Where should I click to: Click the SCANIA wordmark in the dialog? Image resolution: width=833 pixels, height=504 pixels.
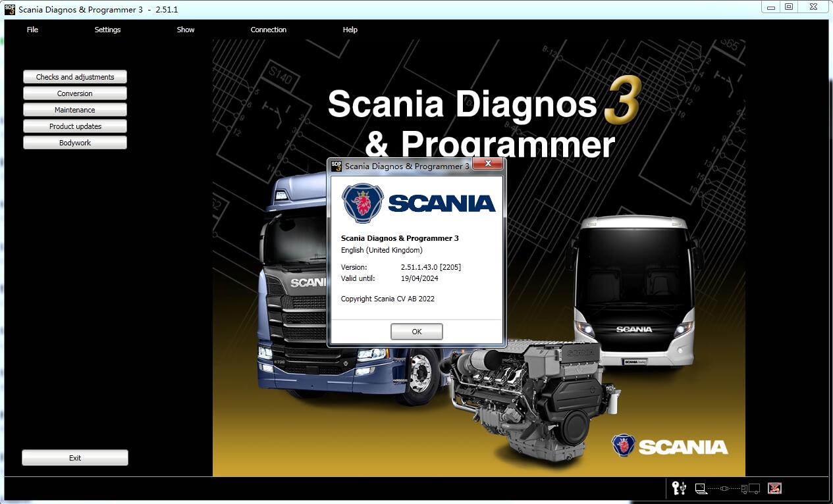tap(442, 204)
